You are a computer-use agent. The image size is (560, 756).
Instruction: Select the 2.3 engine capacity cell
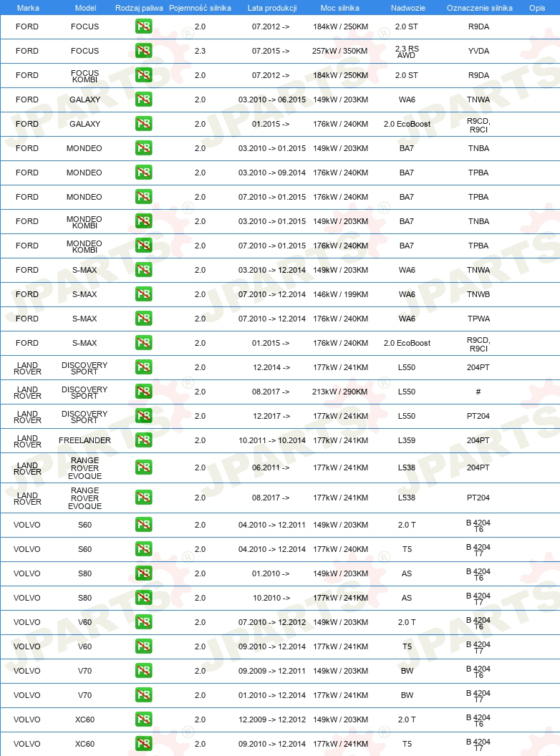pyautogui.click(x=201, y=51)
